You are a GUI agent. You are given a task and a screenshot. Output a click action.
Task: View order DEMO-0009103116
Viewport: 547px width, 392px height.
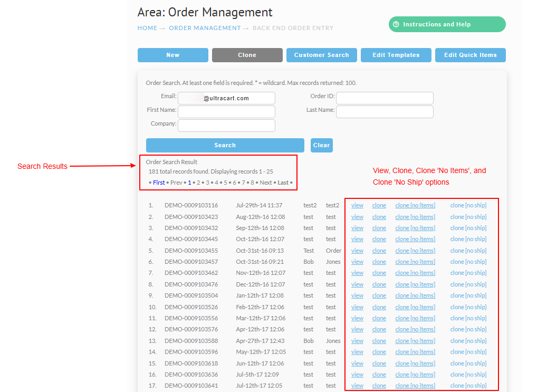357,205
